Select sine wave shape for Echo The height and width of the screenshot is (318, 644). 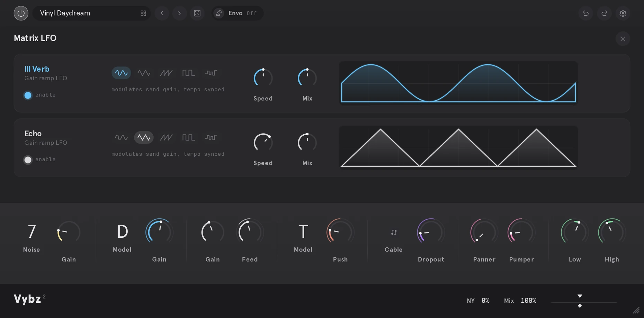(121, 138)
